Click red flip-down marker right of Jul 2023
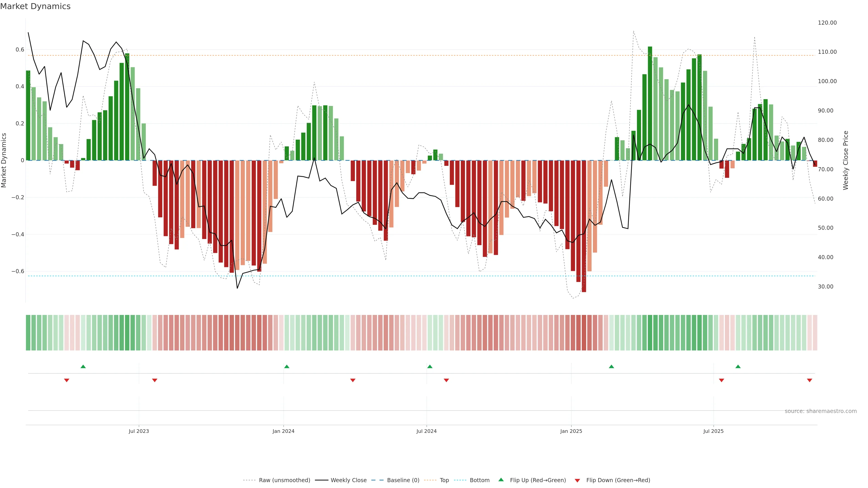 point(155,380)
